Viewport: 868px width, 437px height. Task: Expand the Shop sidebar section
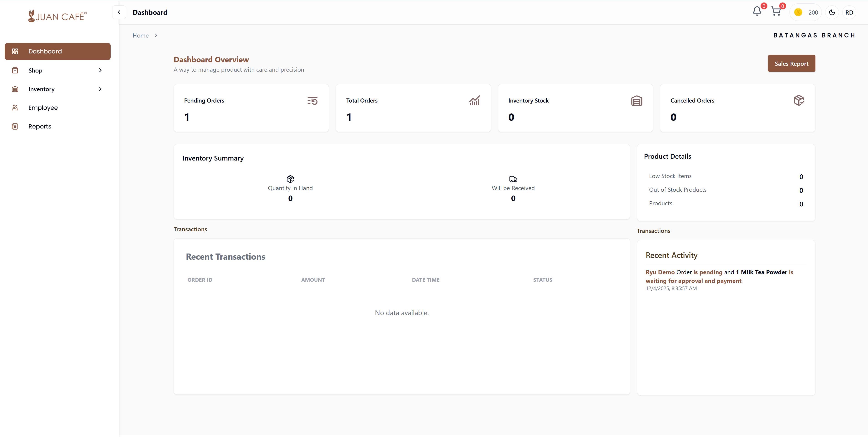(x=100, y=70)
